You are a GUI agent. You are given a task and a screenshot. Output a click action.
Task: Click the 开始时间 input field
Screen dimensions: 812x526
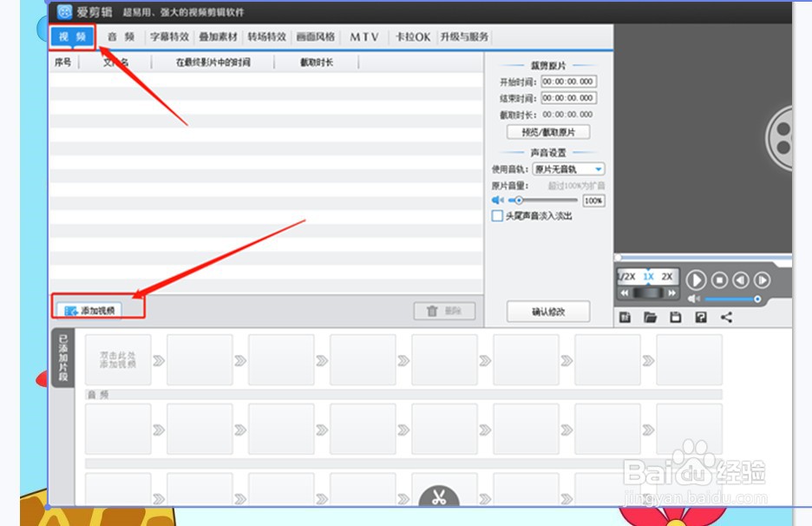pyautogui.click(x=568, y=82)
